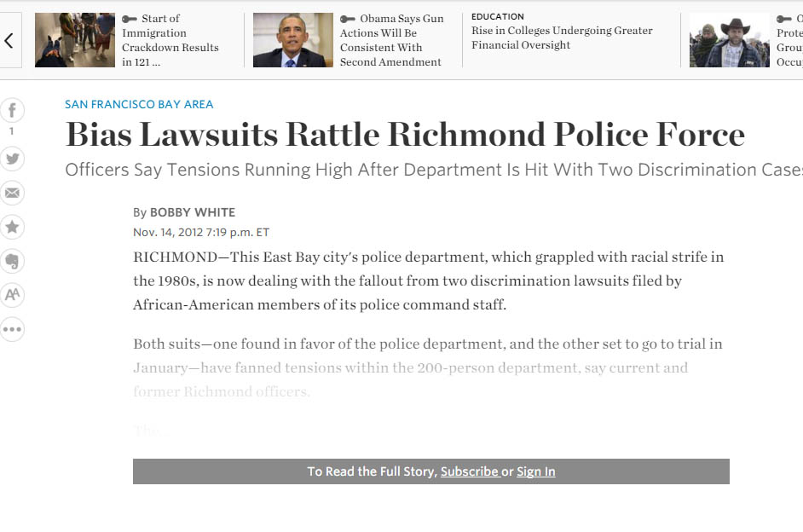Image resolution: width=803 pixels, height=532 pixels.
Task: Share article using Twitter bird icon
Action: tap(12, 159)
